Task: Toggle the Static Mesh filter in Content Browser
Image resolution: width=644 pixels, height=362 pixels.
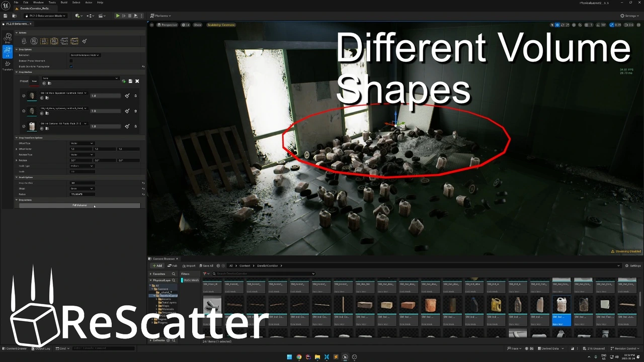Action: (x=190, y=280)
